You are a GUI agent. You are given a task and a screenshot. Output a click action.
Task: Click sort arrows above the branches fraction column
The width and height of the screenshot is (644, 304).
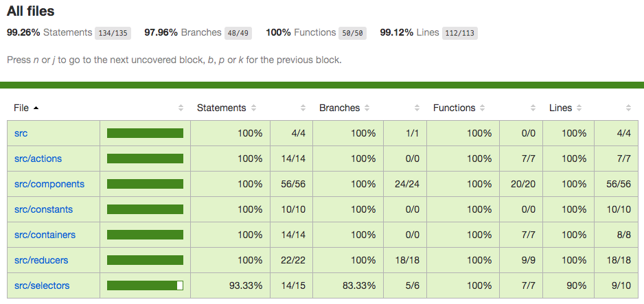[x=417, y=108]
